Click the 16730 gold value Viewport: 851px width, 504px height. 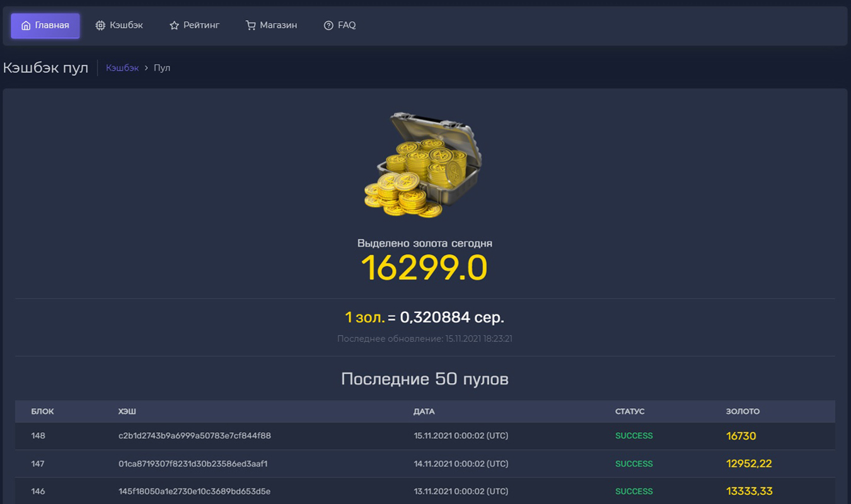coord(741,436)
